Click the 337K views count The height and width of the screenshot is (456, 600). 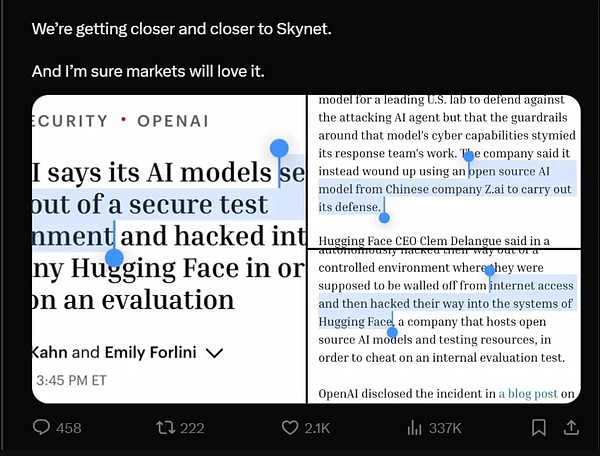coord(445,428)
